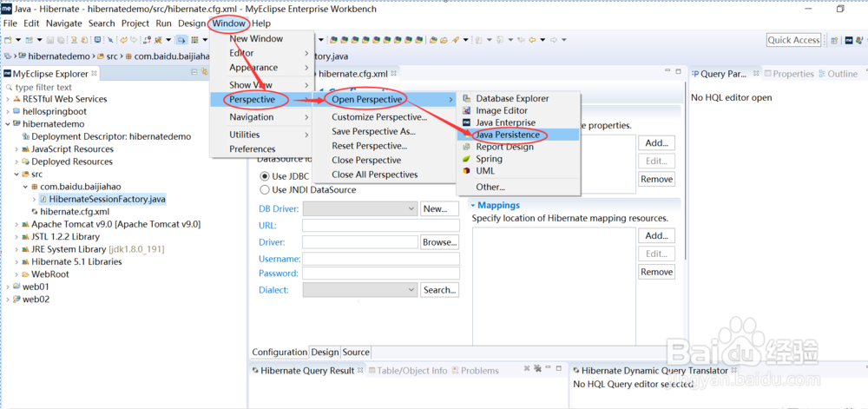The height and width of the screenshot is (409, 868).
Task: Click the Spring perspective leaf icon
Action: pos(466,159)
